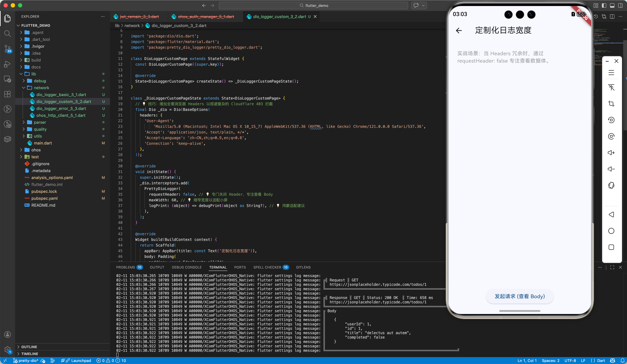Toggle the primary side bar layout icon
Screen dimensions: 627x364
click(x=604, y=5)
